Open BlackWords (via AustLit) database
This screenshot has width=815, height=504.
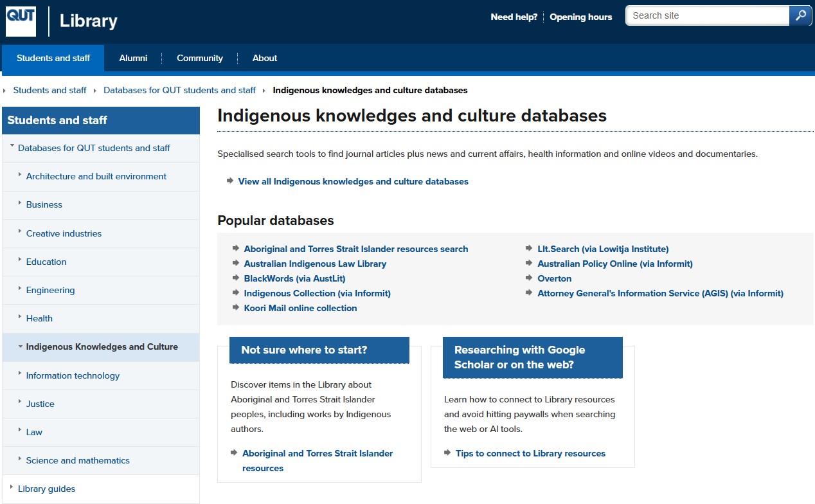(294, 278)
